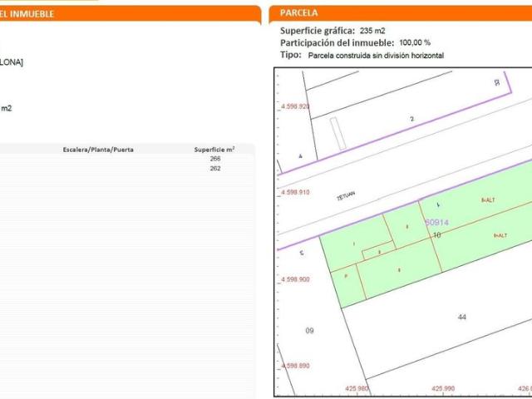
Task: Select the table value 262
Action: click(215, 168)
